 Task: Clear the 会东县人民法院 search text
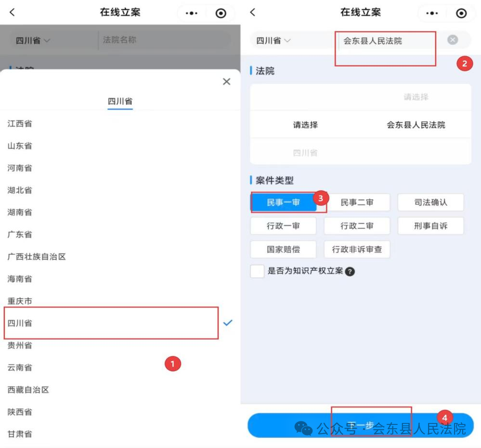453,40
